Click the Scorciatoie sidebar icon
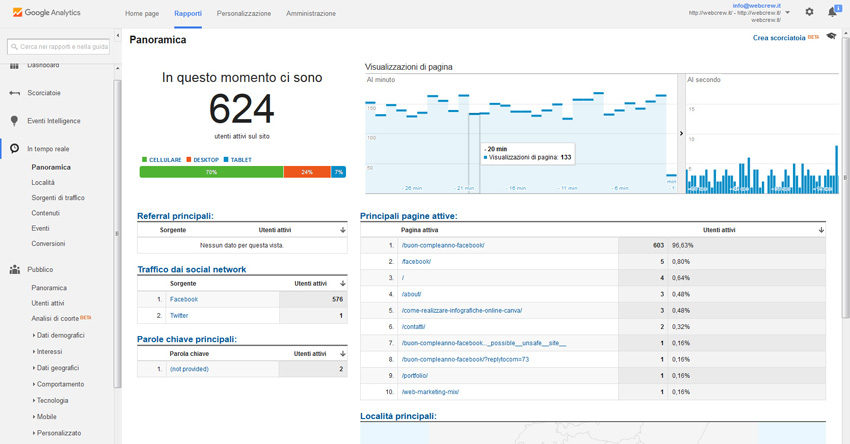The height and width of the screenshot is (444, 850). (15, 93)
